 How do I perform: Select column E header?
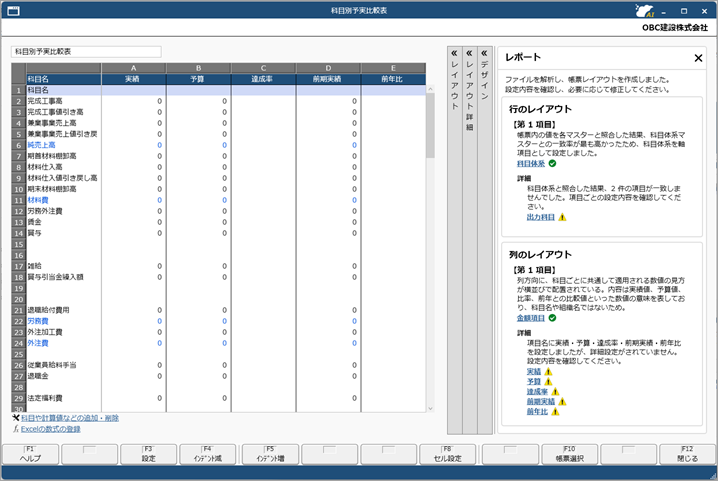click(x=393, y=68)
